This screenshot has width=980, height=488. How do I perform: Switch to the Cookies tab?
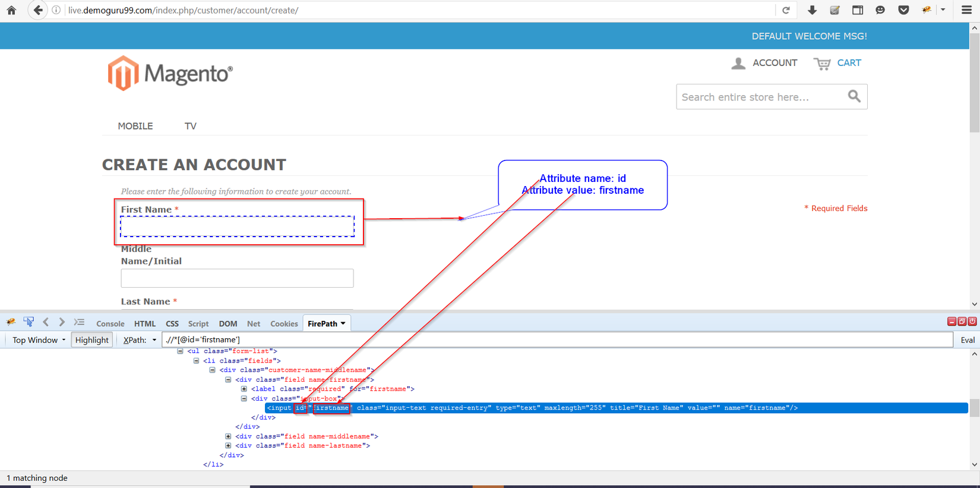click(284, 324)
